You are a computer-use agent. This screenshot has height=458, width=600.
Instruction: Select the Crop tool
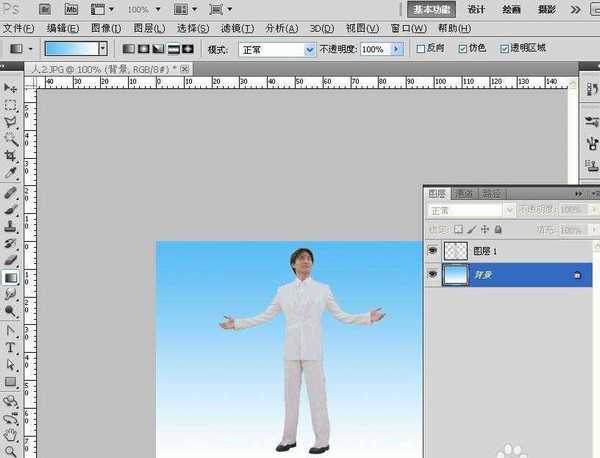click(x=11, y=155)
